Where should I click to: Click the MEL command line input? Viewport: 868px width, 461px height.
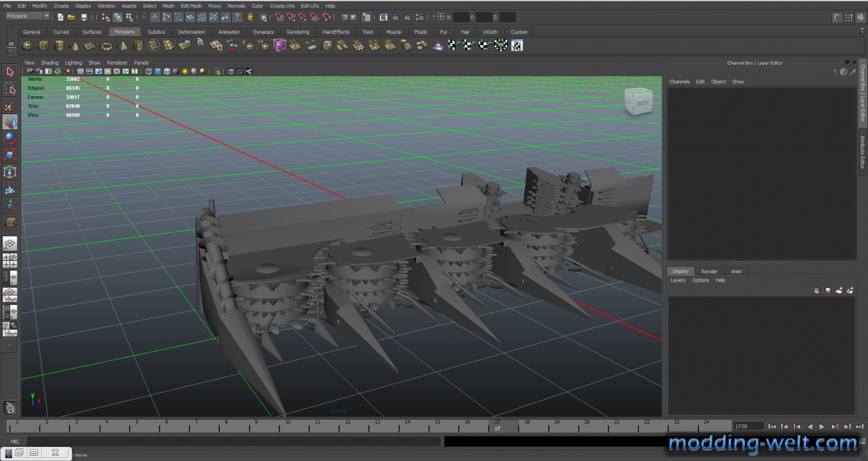[x=234, y=441]
